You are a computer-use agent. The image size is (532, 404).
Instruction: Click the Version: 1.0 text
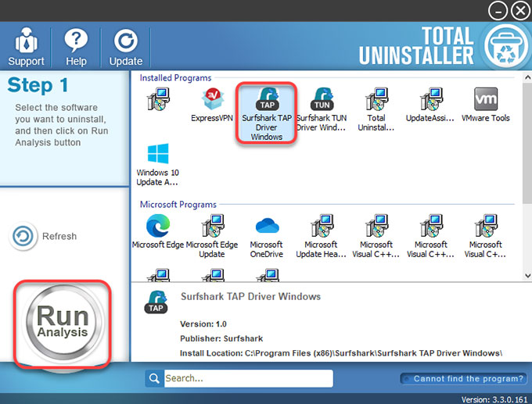coord(203,324)
